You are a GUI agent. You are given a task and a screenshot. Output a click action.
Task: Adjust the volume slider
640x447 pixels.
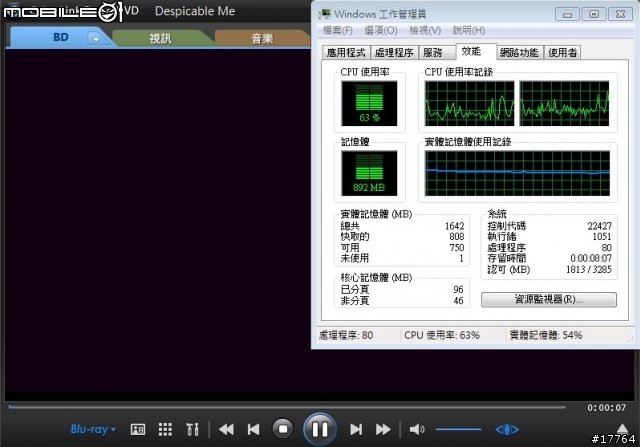458,429
